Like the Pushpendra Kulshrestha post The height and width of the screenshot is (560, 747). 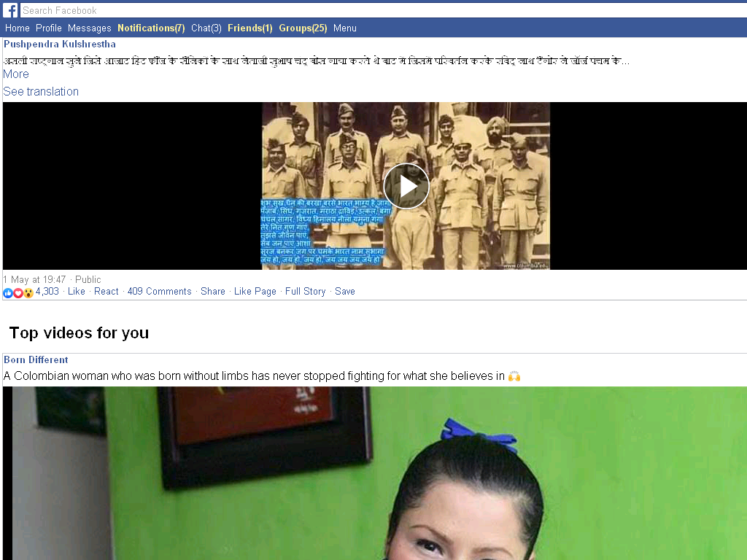76,291
